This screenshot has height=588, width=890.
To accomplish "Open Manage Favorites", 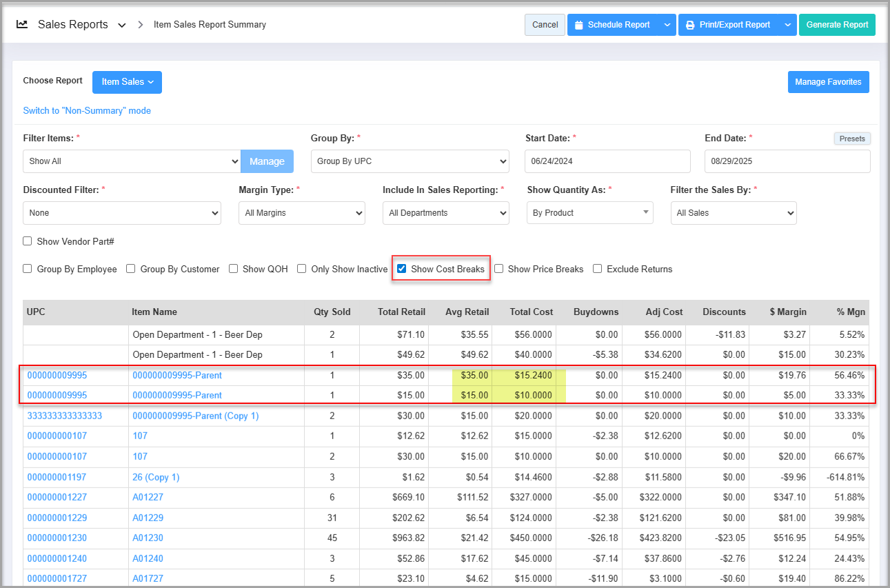I will click(828, 81).
